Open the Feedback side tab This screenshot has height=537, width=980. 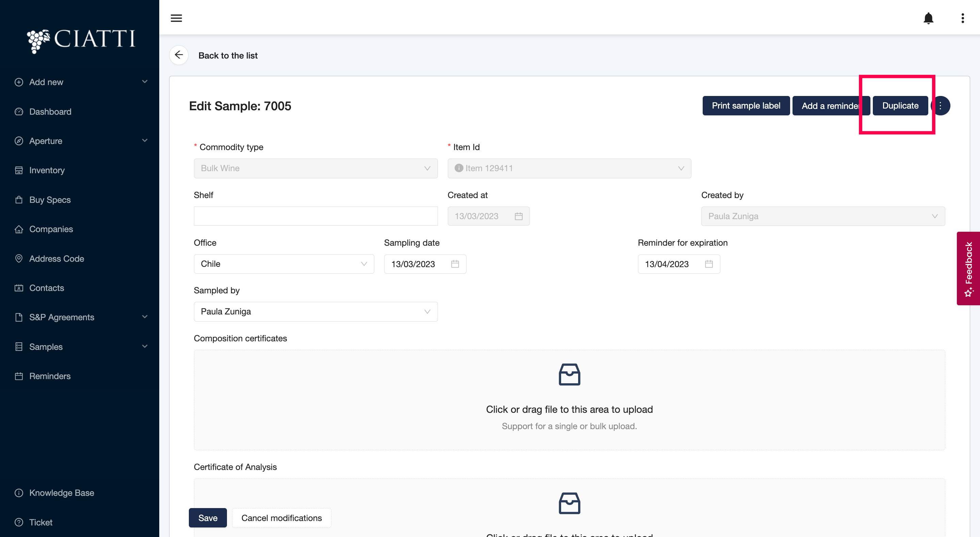pyautogui.click(x=968, y=268)
